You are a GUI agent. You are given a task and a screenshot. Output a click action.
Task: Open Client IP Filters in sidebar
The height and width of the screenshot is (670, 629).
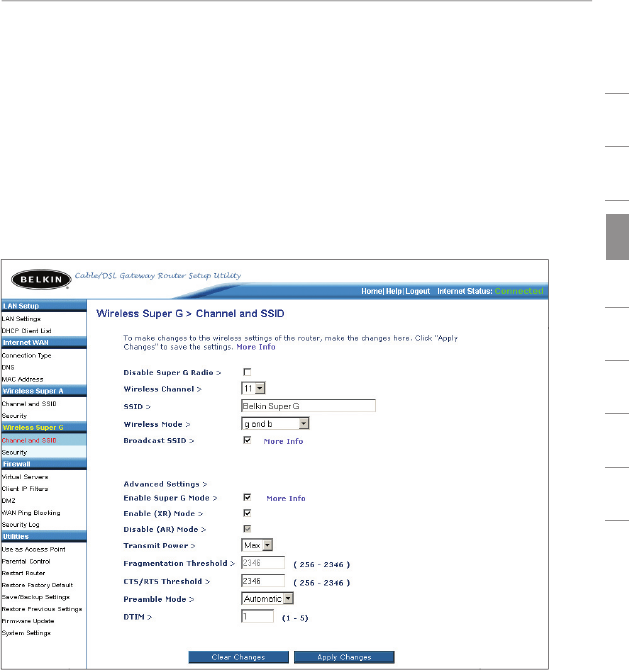click(x=25, y=489)
